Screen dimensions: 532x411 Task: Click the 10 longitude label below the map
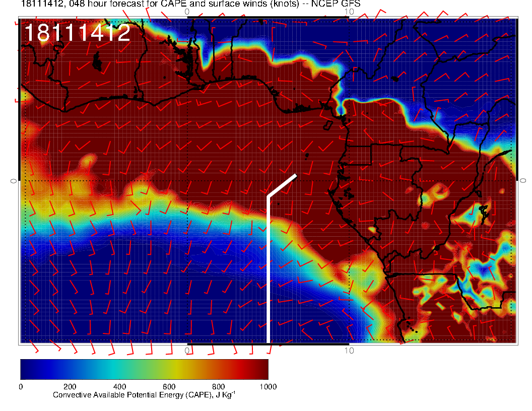(349, 350)
